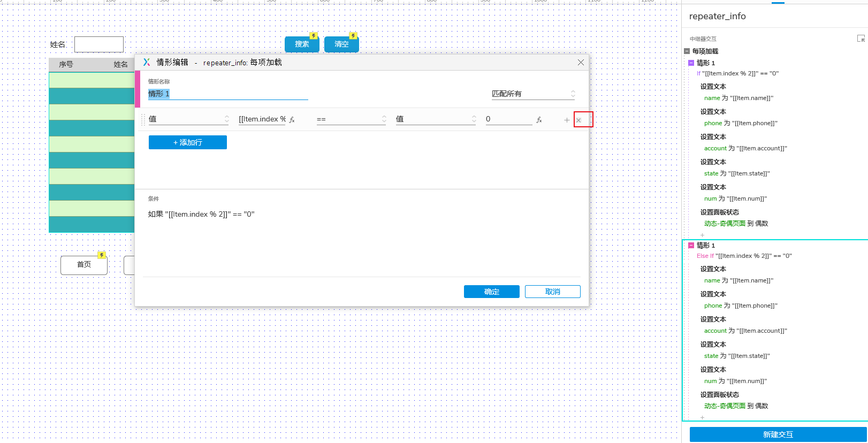This screenshot has height=443, width=868.
Task: Click the comparison value field containing 0
Action: tap(508, 119)
